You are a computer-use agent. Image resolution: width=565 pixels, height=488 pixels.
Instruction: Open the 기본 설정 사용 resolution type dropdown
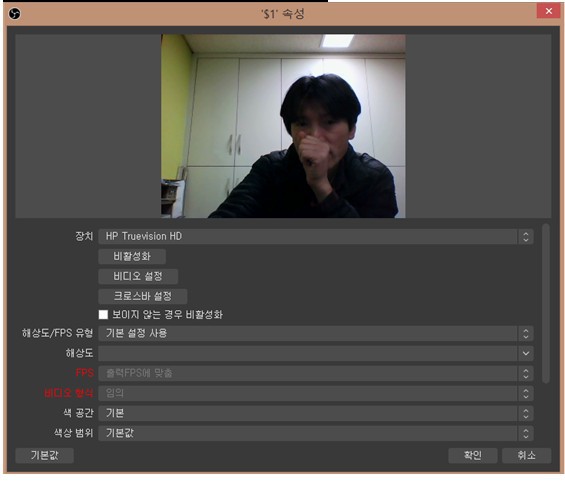point(316,333)
